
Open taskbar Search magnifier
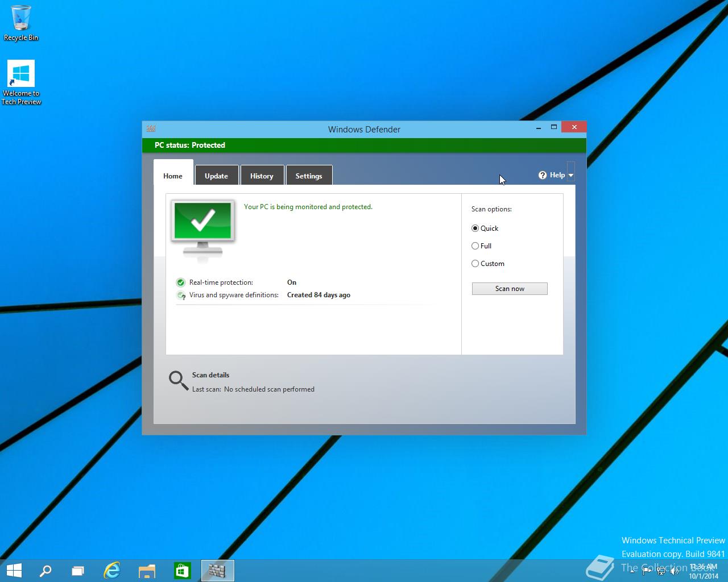coord(45,571)
